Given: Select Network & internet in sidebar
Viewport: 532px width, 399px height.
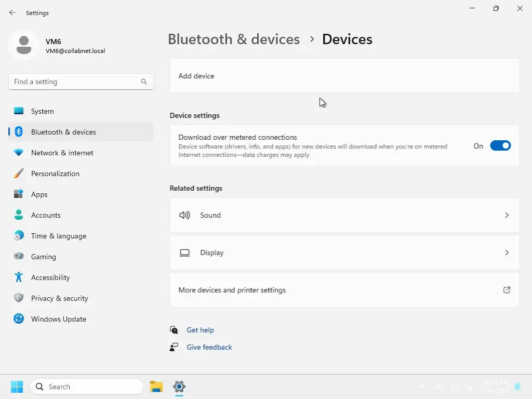Looking at the screenshot, I should pos(62,153).
